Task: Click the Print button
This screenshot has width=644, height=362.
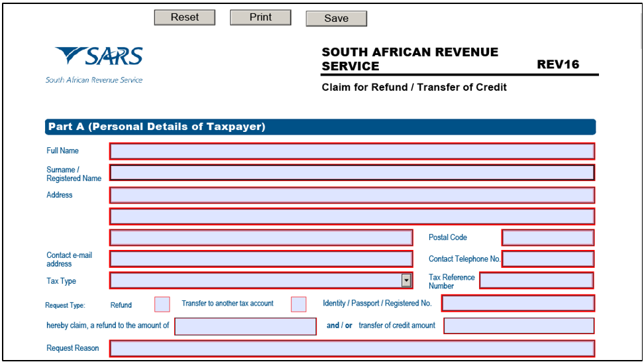Action: 260,17
